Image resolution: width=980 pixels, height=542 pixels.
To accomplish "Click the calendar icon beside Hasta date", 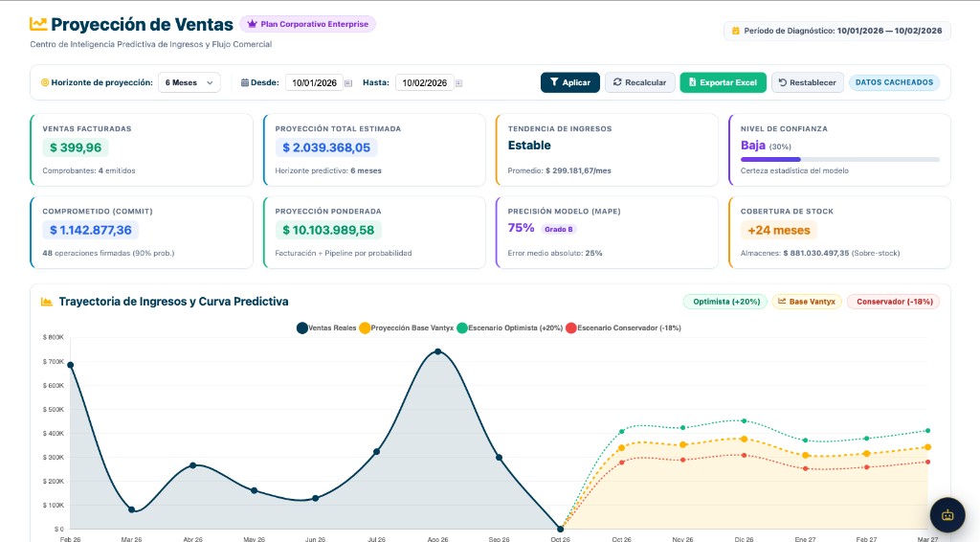I will pos(458,83).
